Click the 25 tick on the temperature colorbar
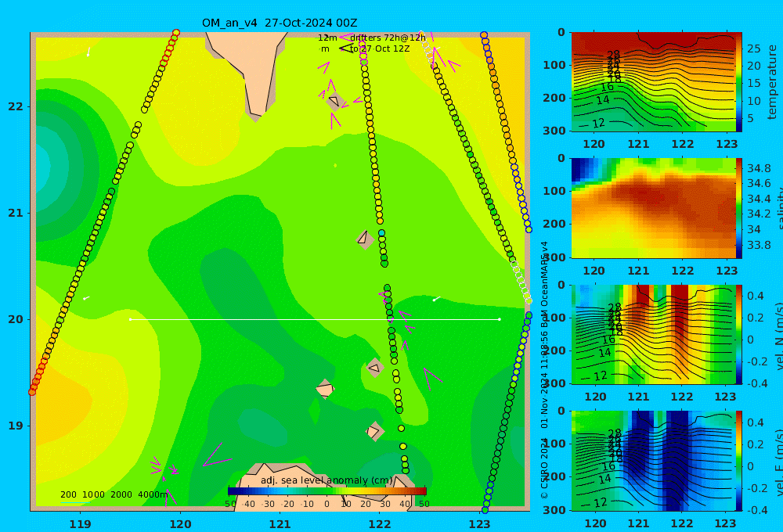The image size is (783, 532). point(753,49)
